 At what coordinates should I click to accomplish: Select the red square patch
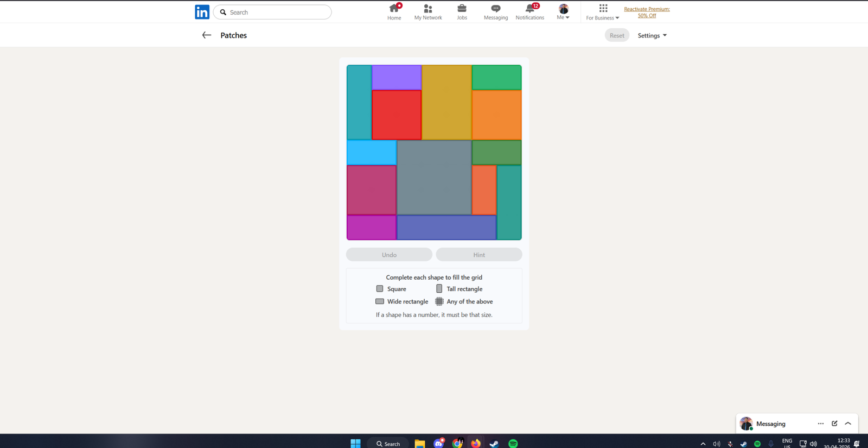pyautogui.click(x=397, y=115)
